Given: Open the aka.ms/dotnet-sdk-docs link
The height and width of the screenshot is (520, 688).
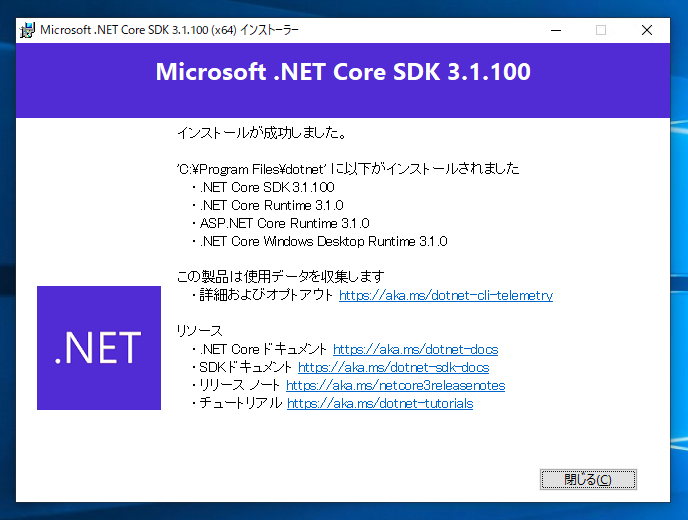Looking at the screenshot, I should point(394,367).
